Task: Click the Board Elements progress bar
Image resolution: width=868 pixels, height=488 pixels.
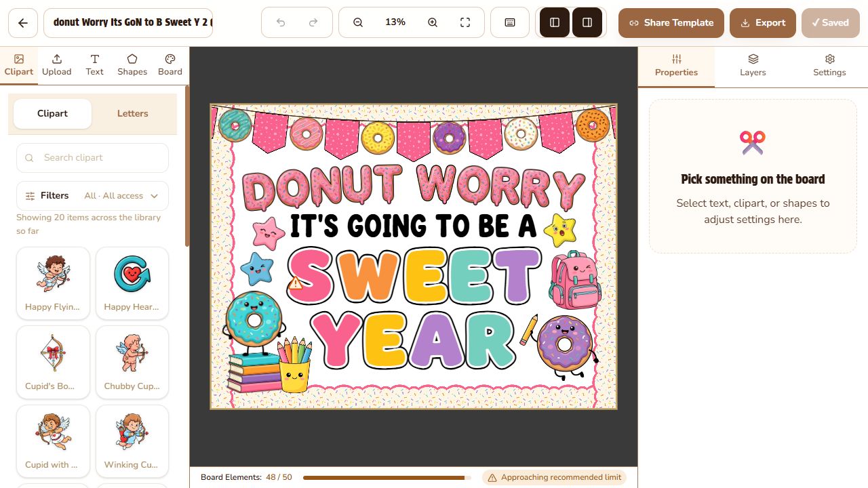Action: point(387,478)
